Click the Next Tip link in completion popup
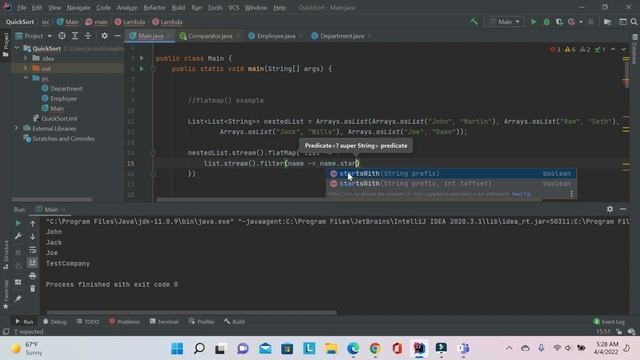640x360 pixels. pos(521,194)
